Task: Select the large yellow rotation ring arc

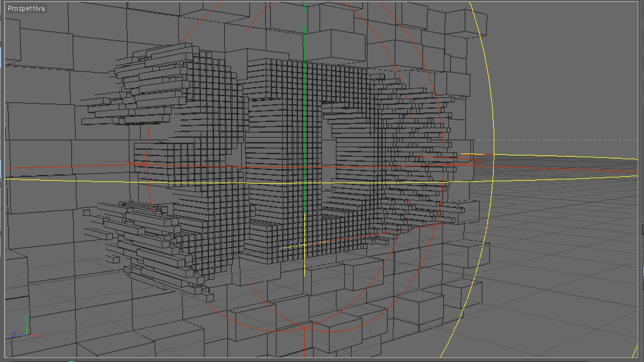Action: [491, 95]
